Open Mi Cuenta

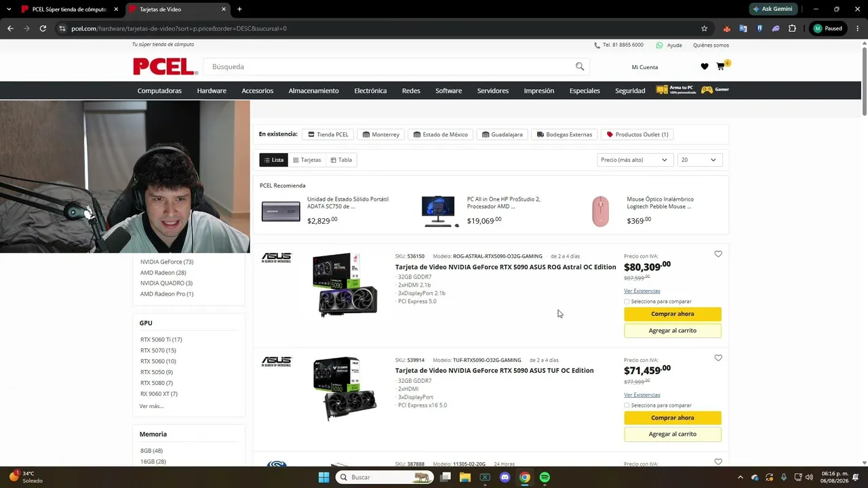[x=645, y=67]
